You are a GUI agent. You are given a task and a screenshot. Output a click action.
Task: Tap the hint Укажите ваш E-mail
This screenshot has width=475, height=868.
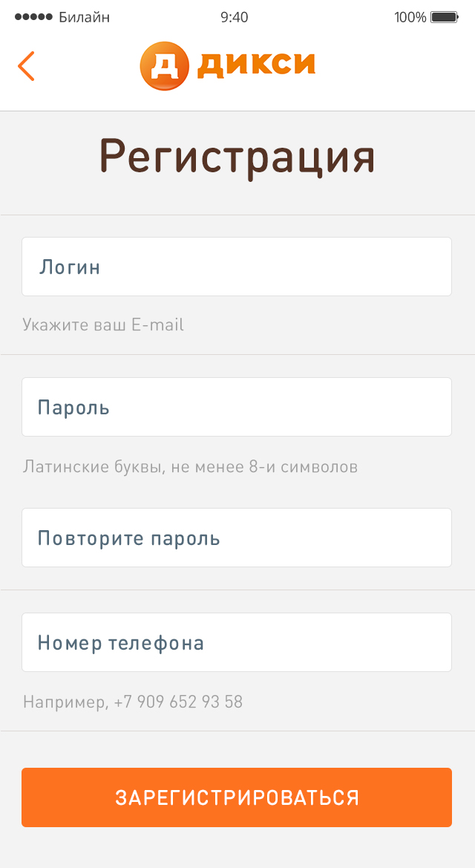click(103, 324)
